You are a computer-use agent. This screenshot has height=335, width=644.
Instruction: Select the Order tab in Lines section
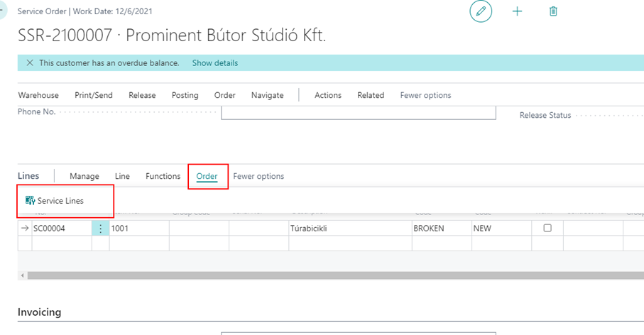207,176
